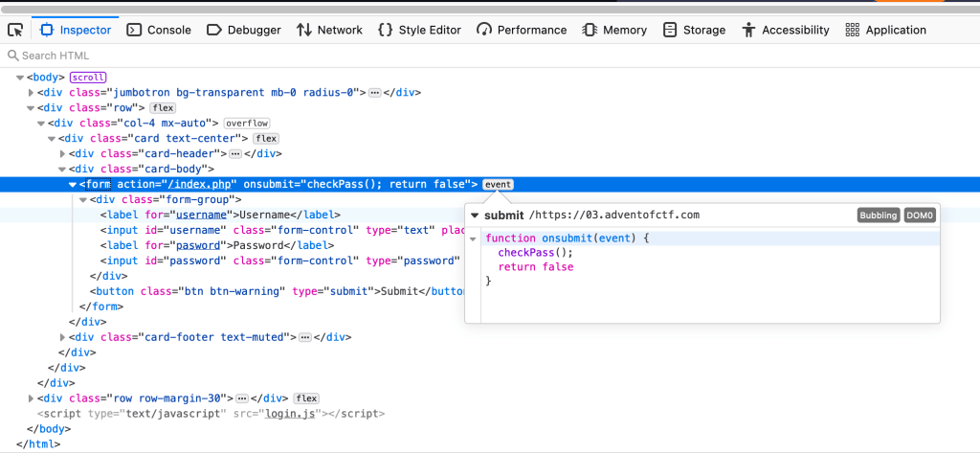
Task: Toggle the overflow badge on col-4 div
Action: tap(247, 123)
